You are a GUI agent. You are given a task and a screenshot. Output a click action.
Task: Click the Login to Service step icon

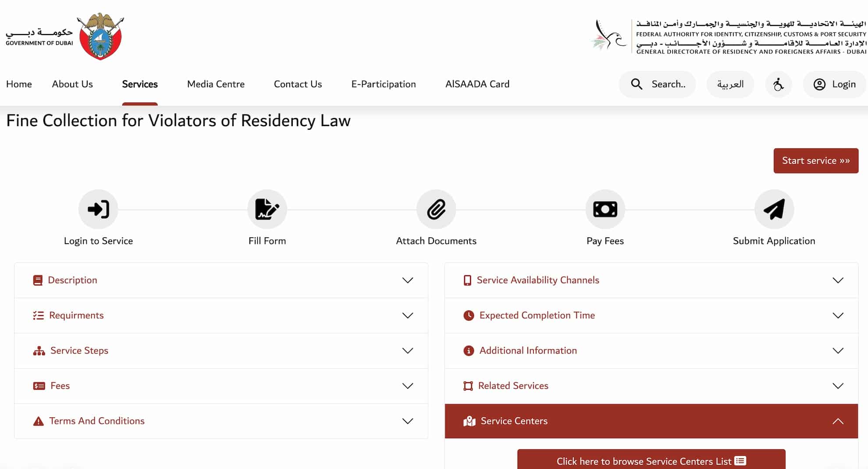tap(98, 209)
